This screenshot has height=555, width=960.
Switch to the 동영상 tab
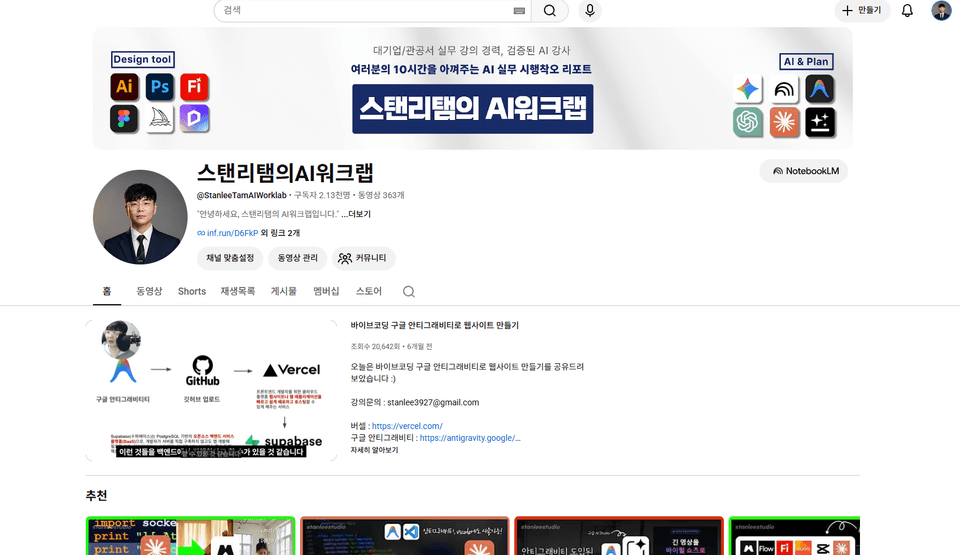pos(149,291)
